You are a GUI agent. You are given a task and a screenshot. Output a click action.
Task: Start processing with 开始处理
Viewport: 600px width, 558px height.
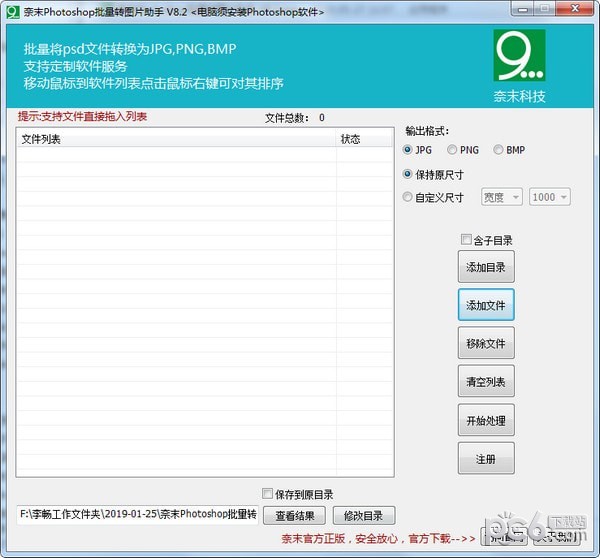(486, 420)
